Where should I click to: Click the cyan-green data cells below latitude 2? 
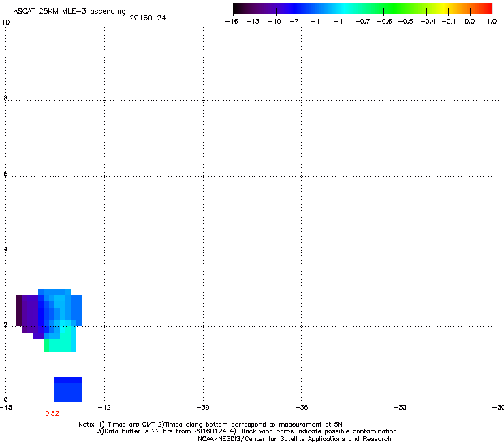(x=60, y=341)
